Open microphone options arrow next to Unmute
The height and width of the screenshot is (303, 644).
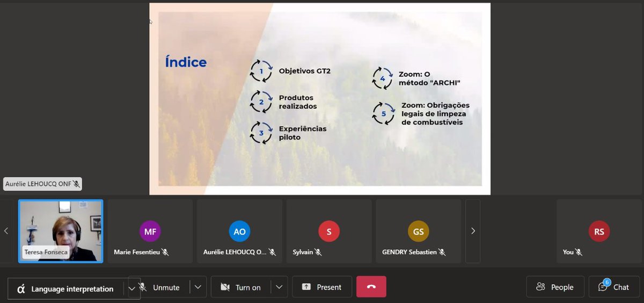coord(198,287)
